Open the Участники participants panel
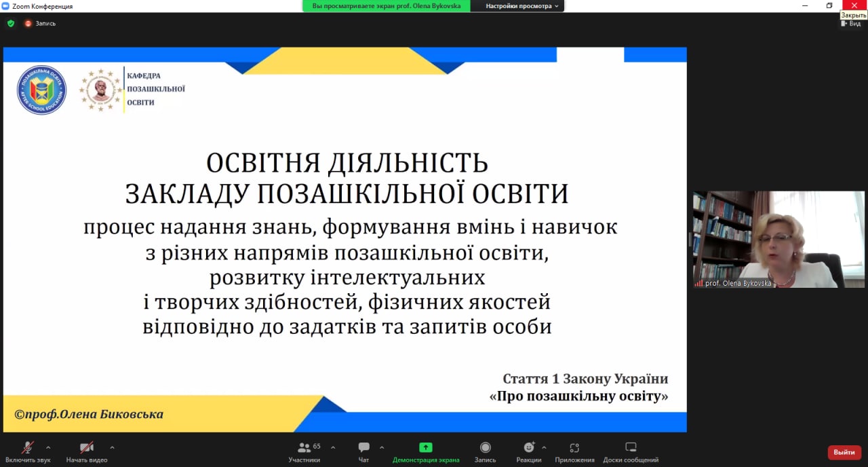Viewport: 868px width, 467px height. click(304, 451)
